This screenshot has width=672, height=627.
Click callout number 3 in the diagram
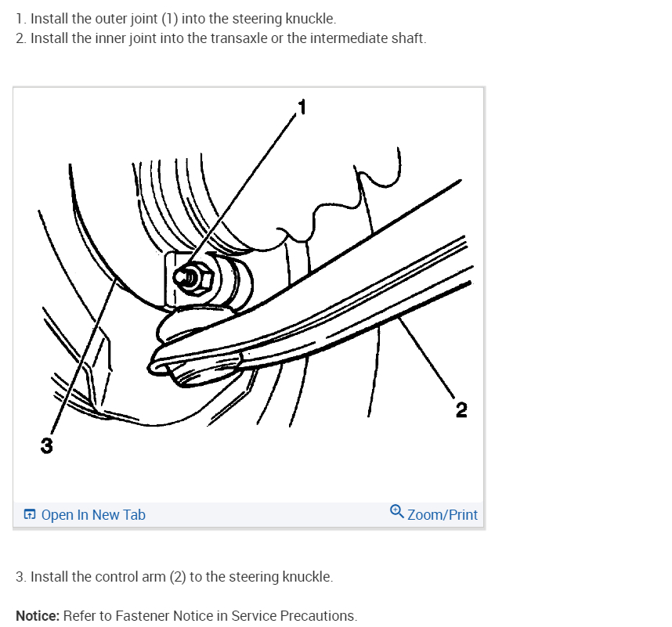point(47,445)
